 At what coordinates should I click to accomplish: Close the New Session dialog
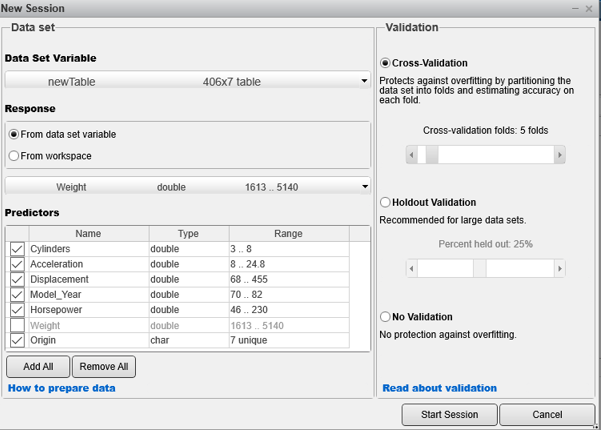tap(589, 8)
